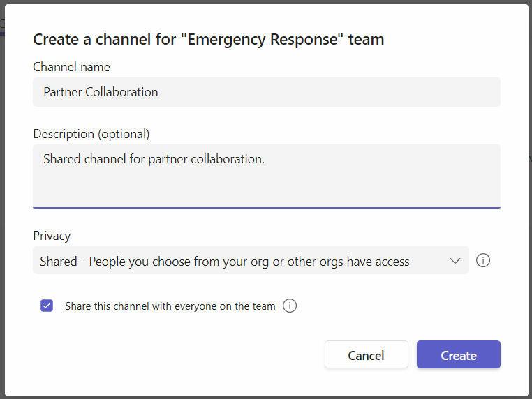Click empty space below the description text
The image size is (532, 399).
[266, 190]
